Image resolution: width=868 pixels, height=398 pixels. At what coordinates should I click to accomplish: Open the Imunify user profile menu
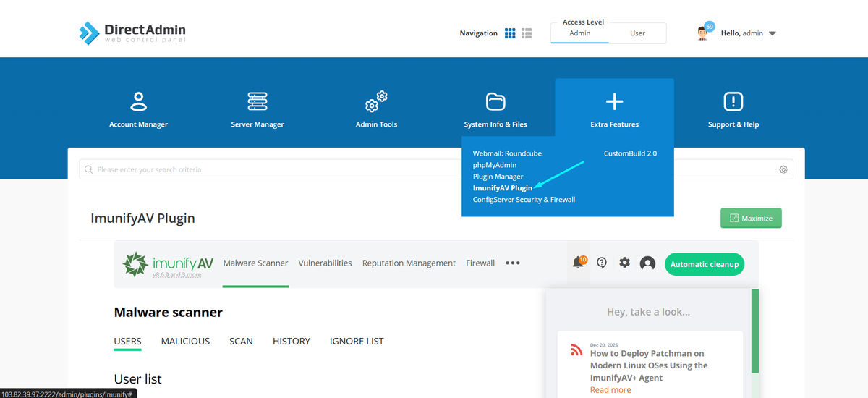pyautogui.click(x=647, y=263)
